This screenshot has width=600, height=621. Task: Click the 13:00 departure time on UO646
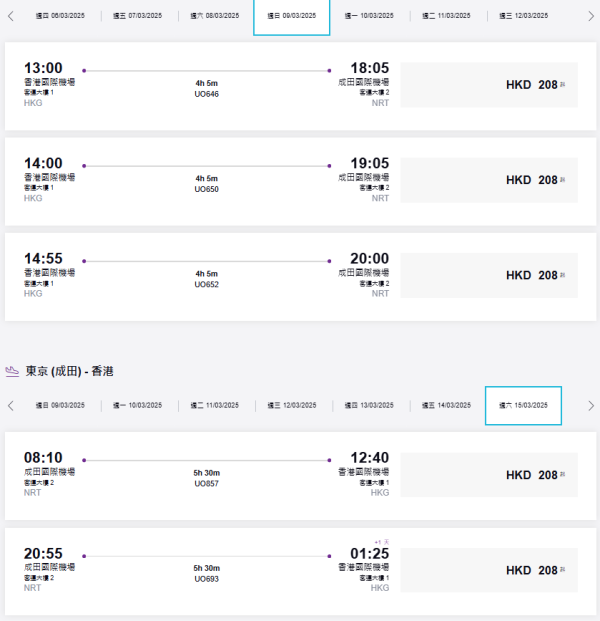pyautogui.click(x=43, y=68)
